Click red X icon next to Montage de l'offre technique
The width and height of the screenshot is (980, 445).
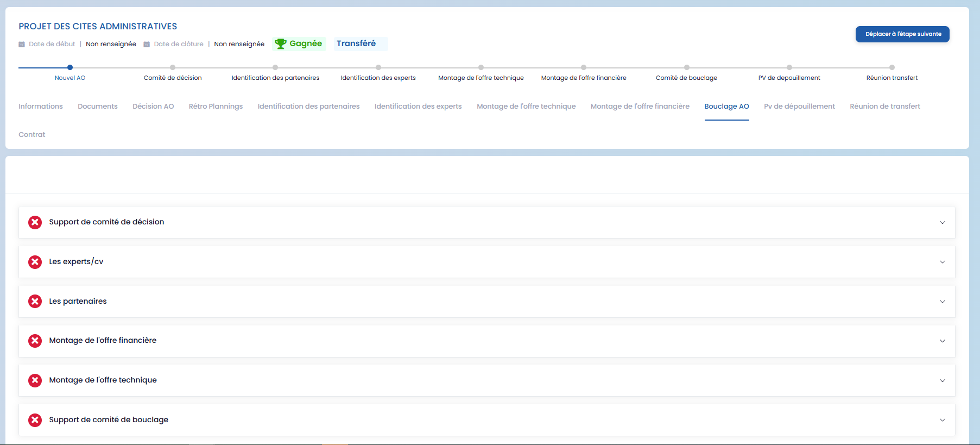coord(35,380)
